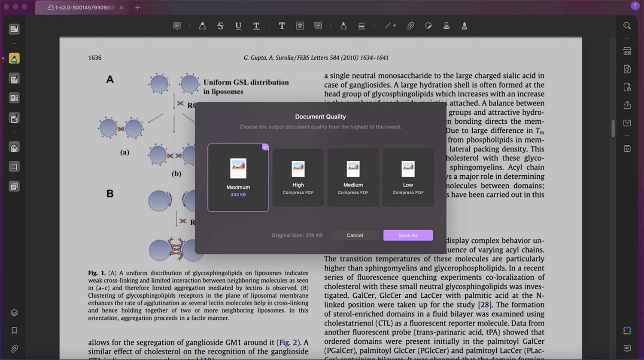The height and width of the screenshot is (360, 644).
Task: Cancel the Document Quality dialog
Action: click(x=355, y=235)
